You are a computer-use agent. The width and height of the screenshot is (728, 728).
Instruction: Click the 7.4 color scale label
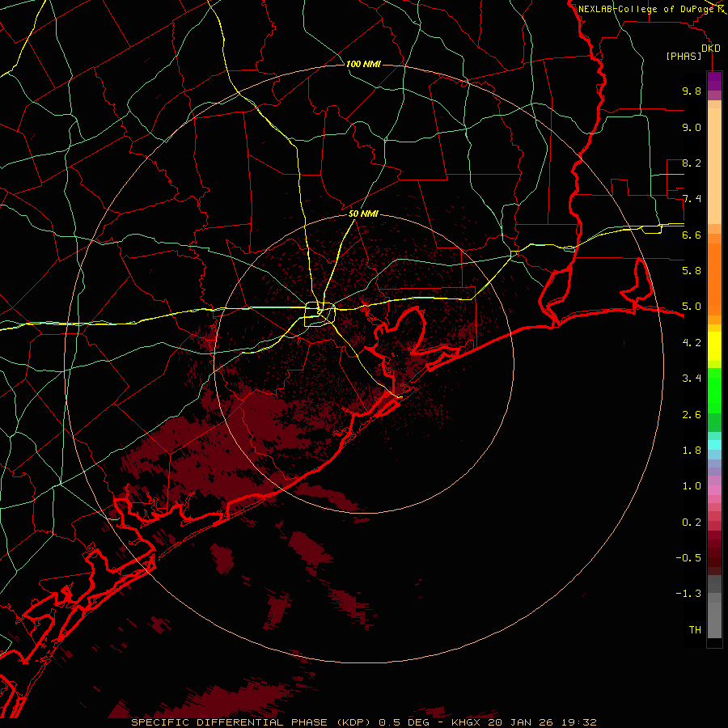click(x=692, y=199)
